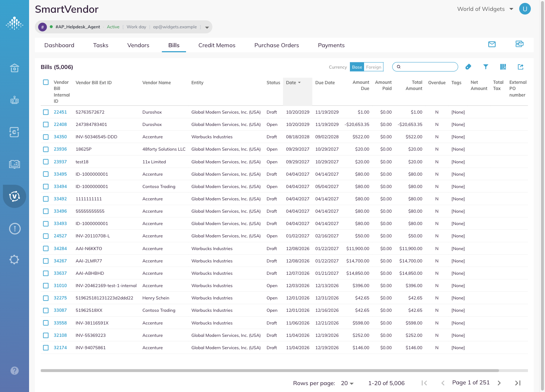Switch to the Credit Memos tab

pyautogui.click(x=217, y=45)
